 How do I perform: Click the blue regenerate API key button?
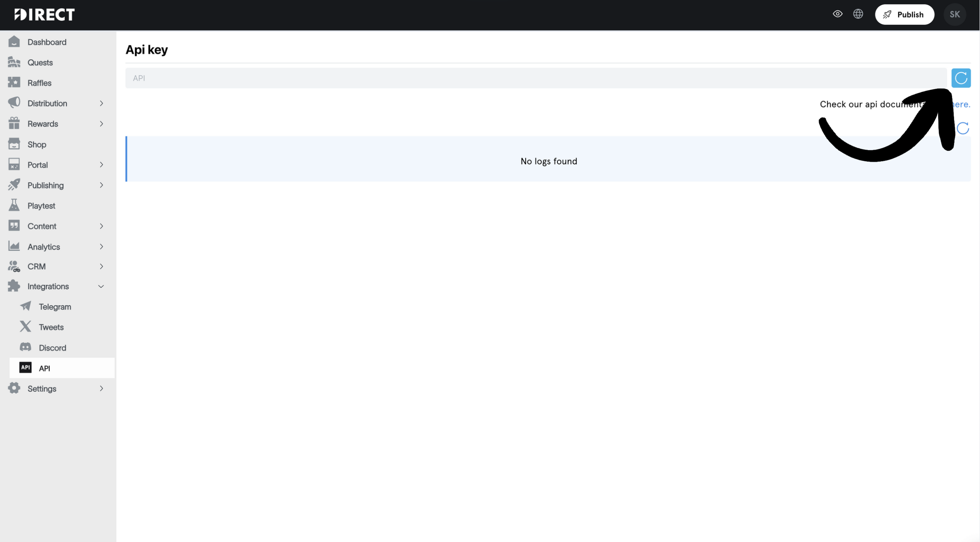pyautogui.click(x=961, y=78)
